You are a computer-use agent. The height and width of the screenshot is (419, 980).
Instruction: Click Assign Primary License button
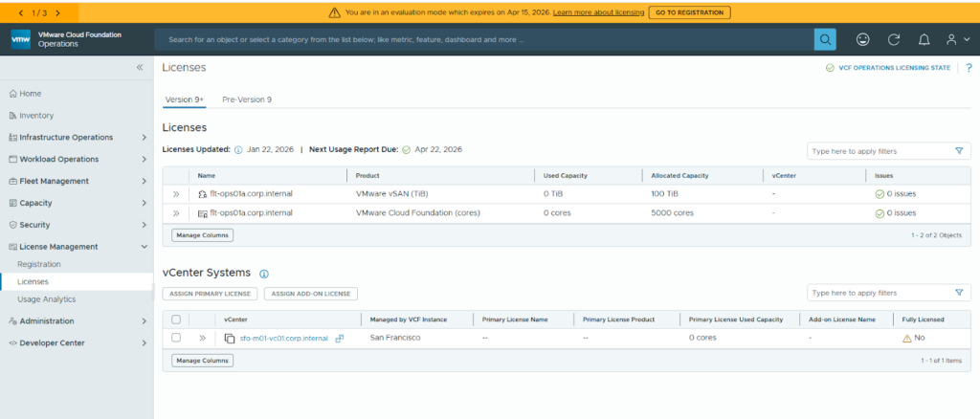pyautogui.click(x=211, y=294)
